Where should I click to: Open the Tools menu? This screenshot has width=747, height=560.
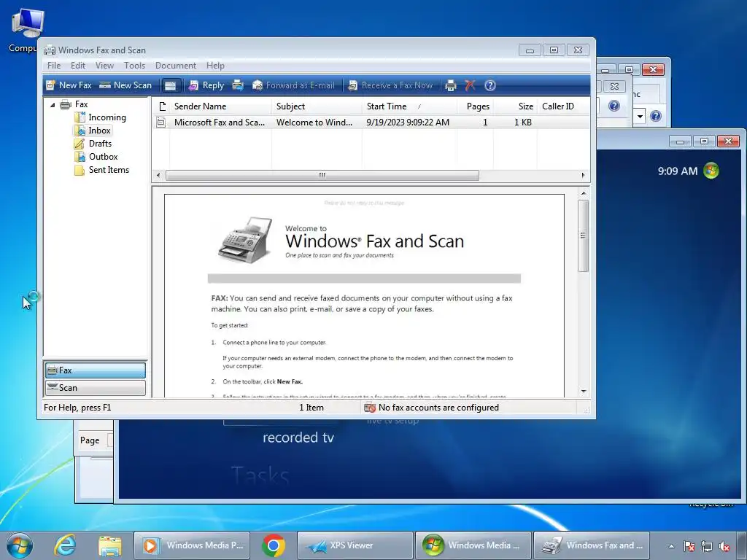(134, 65)
